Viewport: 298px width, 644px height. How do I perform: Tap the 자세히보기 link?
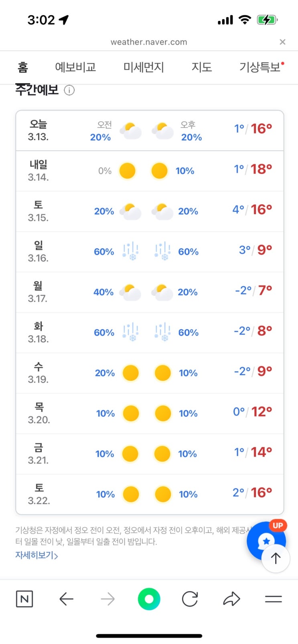tap(36, 555)
